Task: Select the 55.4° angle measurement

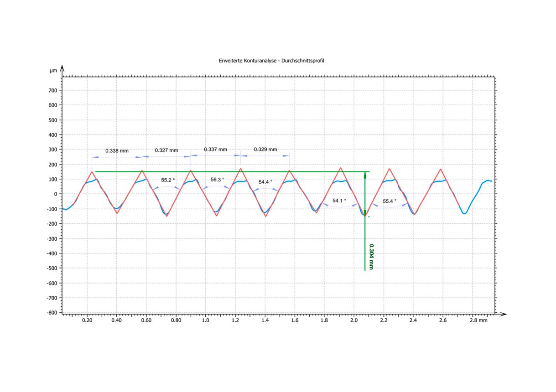Action: 390,201
